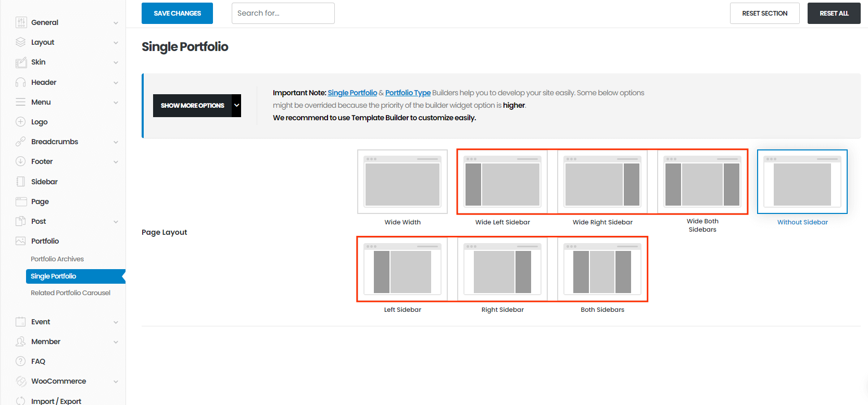Open Related Portfolio Carousel settings

[x=70, y=293]
